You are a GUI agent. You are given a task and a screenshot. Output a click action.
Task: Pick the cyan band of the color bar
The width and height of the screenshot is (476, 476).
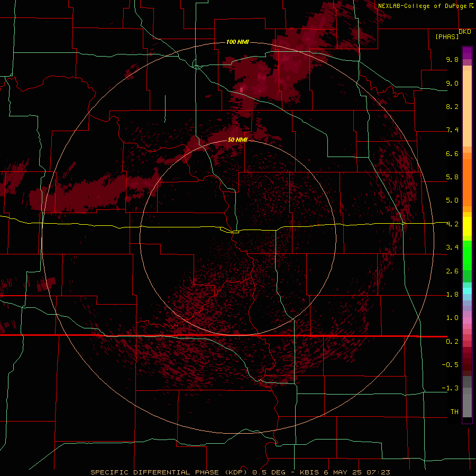(x=467, y=291)
